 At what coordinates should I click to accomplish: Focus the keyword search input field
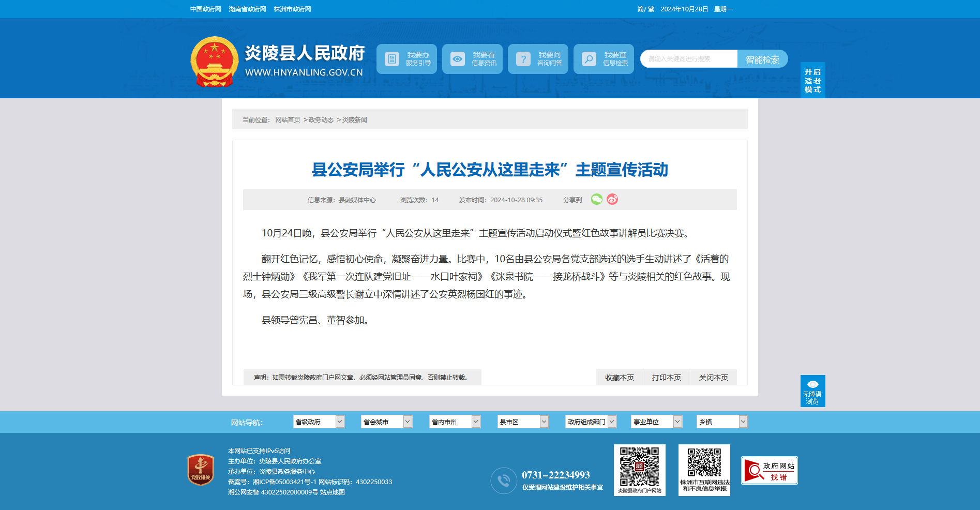tap(689, 59)
